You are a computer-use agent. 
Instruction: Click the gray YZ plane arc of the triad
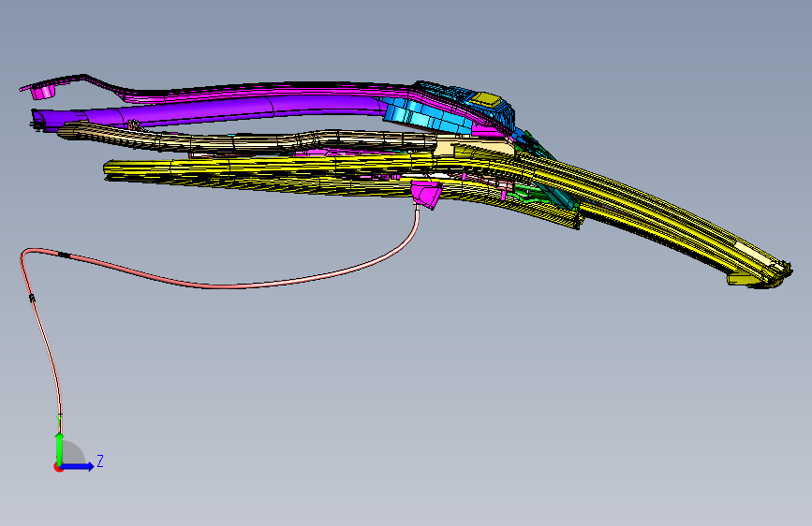[x=73, y=452]
